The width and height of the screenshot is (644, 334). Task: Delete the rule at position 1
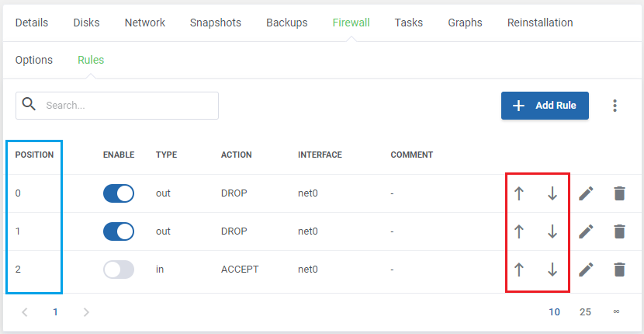click(x=619, y=231)
